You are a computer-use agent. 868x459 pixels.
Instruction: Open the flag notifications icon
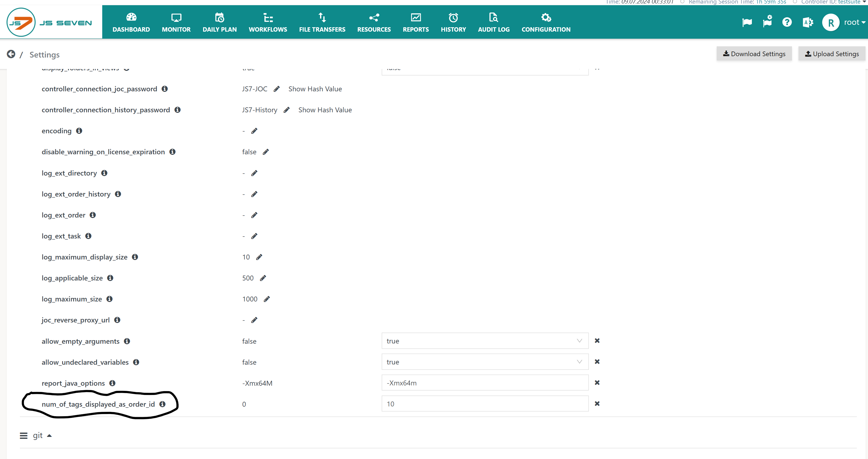tap(747, 23)
